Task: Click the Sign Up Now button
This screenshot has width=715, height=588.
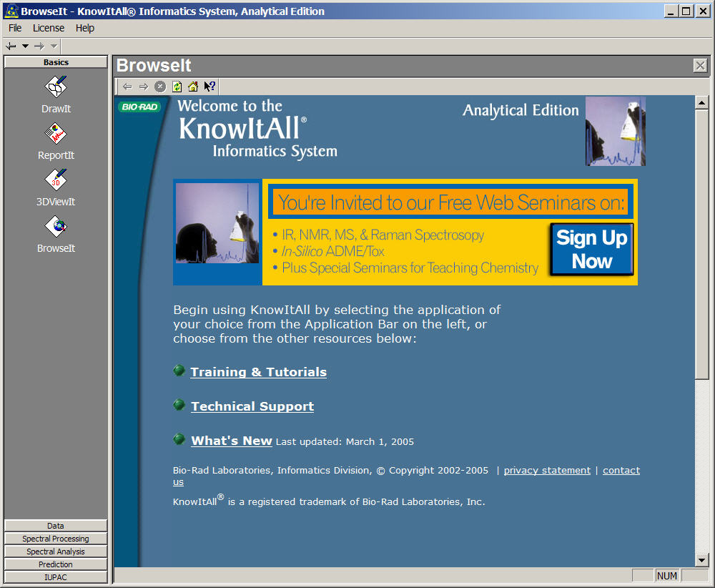Action: [592, 249]
